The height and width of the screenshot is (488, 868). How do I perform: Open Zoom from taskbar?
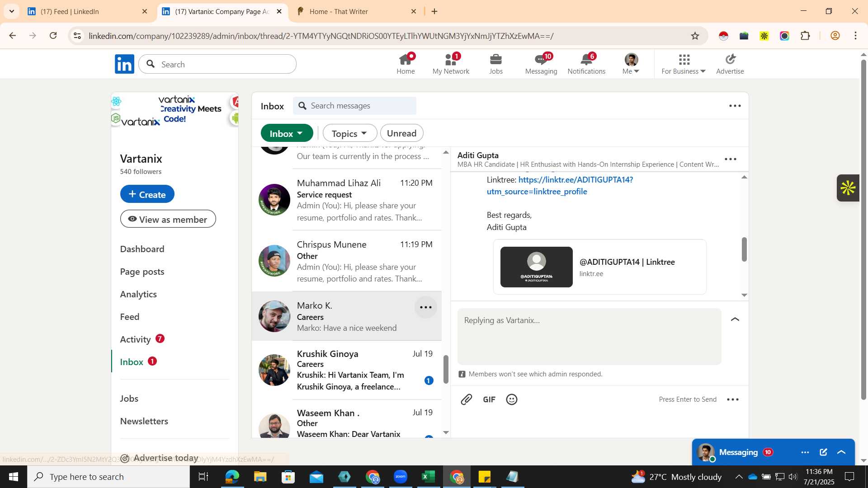(x=401, y=477)
